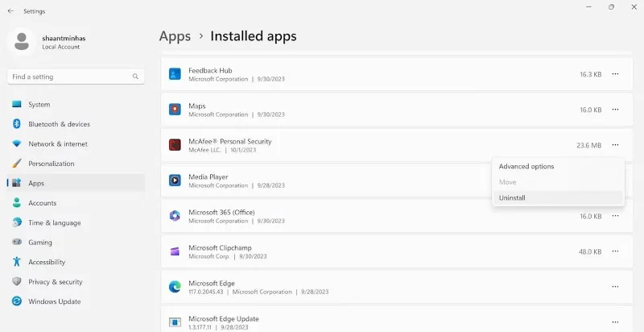Screen dimensions: 644x332
Task: Click the 48.0 KB size value
Action: coord(590,251)
